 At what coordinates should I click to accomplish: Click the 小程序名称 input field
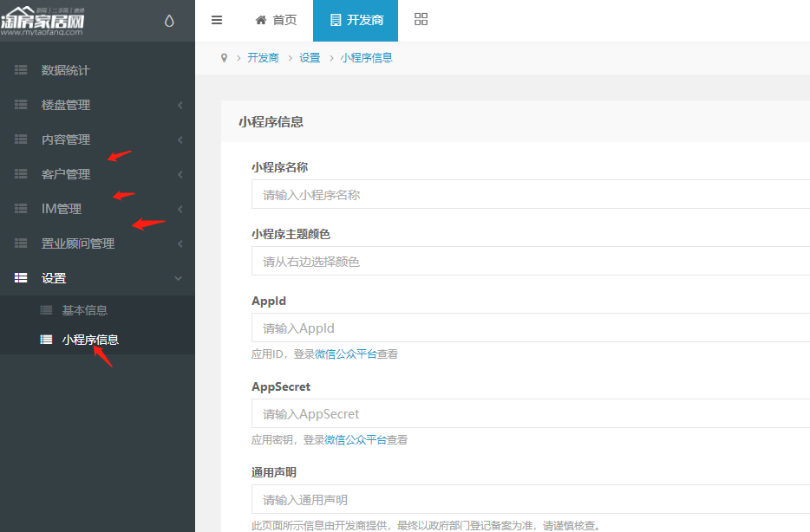(531, 195)
